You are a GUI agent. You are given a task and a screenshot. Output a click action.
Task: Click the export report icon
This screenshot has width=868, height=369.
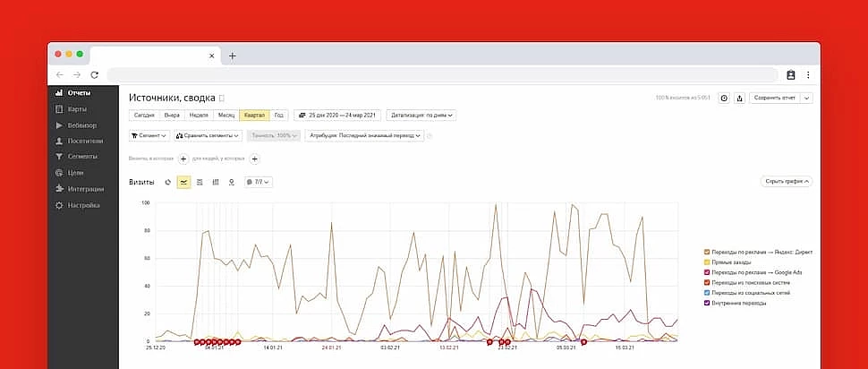pos(739,98)
